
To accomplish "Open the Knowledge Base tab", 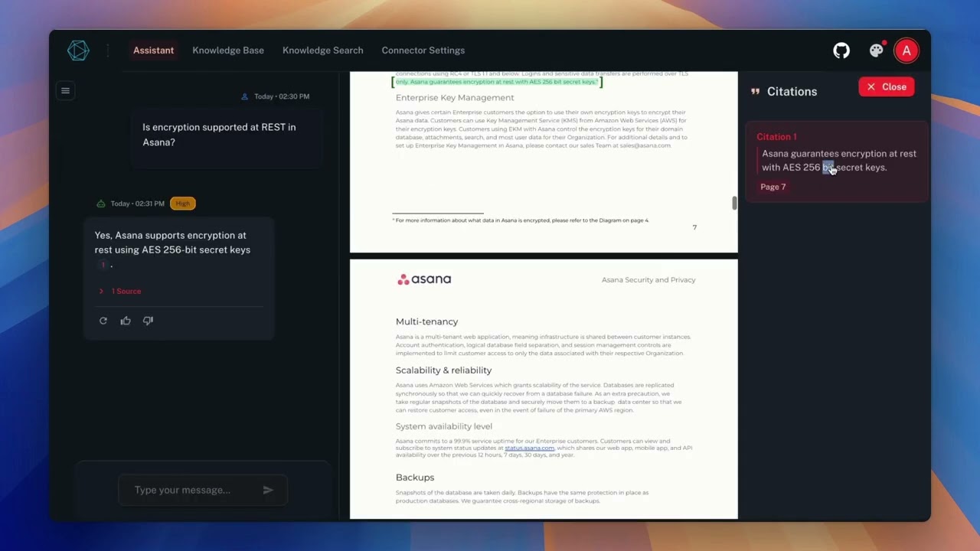I will (228, 51).
